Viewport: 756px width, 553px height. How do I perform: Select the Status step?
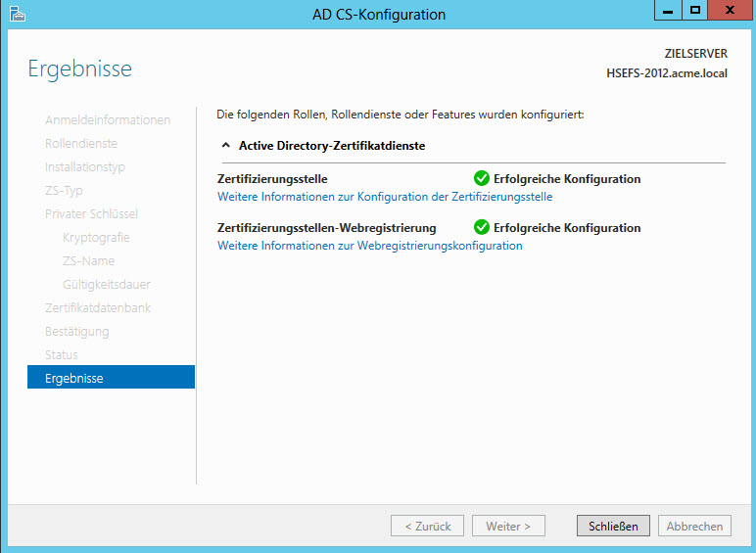pyautogui.click(x=62, y=354)
